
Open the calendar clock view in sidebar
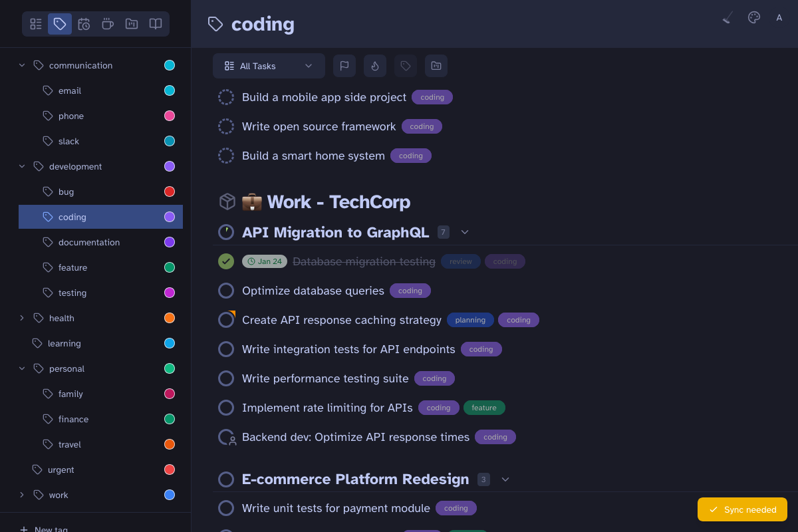click(x=84, y=24)
